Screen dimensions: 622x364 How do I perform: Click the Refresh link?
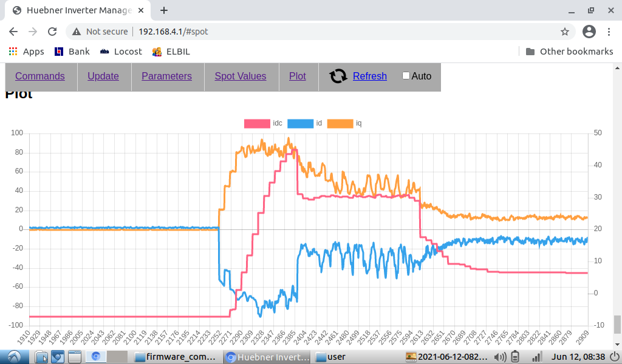pos(369,76)
